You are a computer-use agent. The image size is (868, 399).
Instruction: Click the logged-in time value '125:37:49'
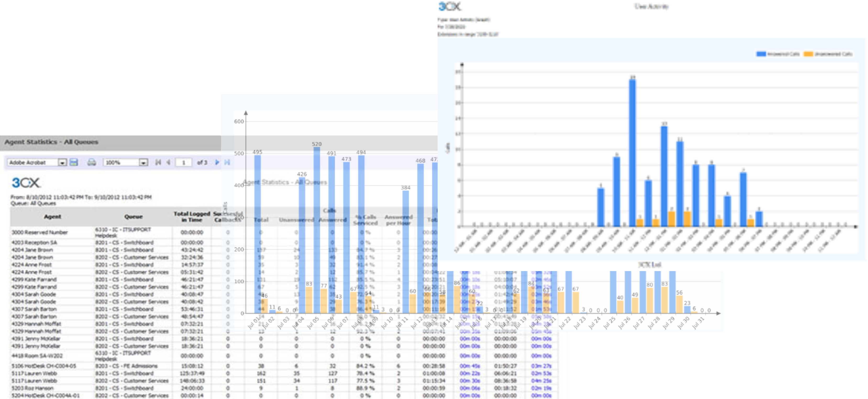(x=192, y=373)
